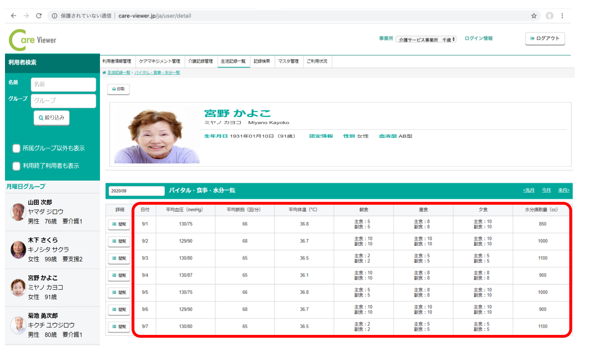Open the ケアマネジメント管理 tab
This screenshot has width=590, height=364.
160,61
